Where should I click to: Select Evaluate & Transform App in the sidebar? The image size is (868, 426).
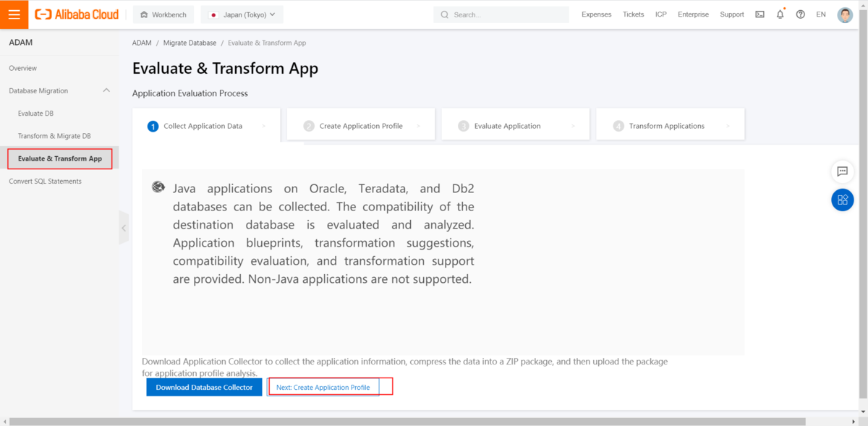59,158
